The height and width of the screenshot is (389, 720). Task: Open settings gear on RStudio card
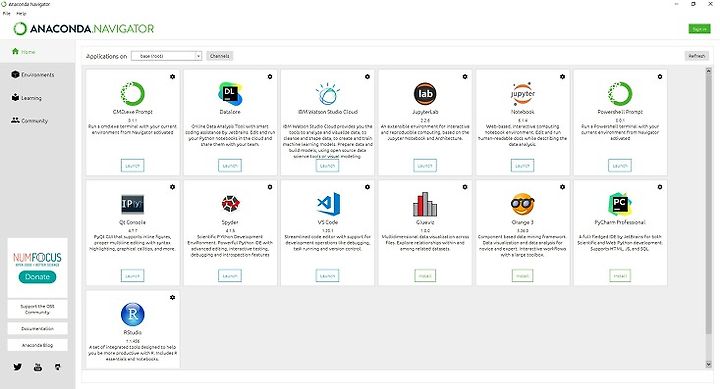pyautogui.click(x=172, y=297)
